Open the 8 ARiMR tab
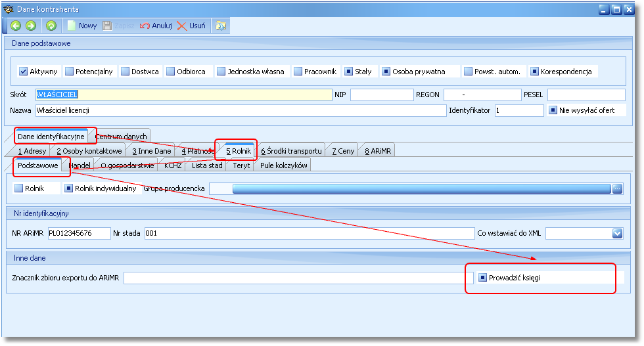 click(x=378, y=151)
